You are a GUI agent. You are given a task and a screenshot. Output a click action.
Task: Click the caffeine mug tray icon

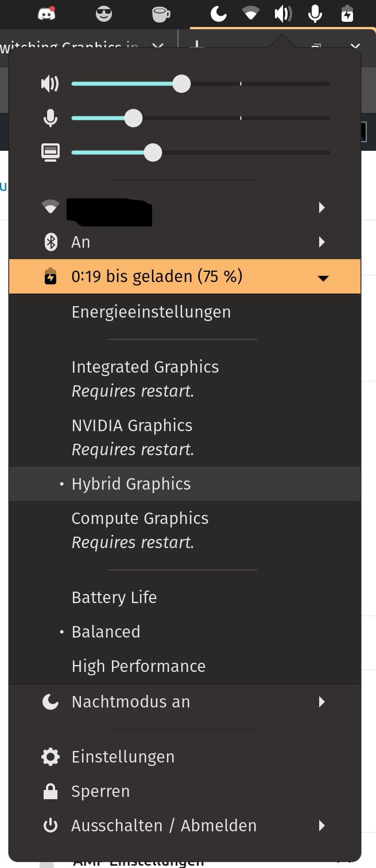[x=160, y=14]
